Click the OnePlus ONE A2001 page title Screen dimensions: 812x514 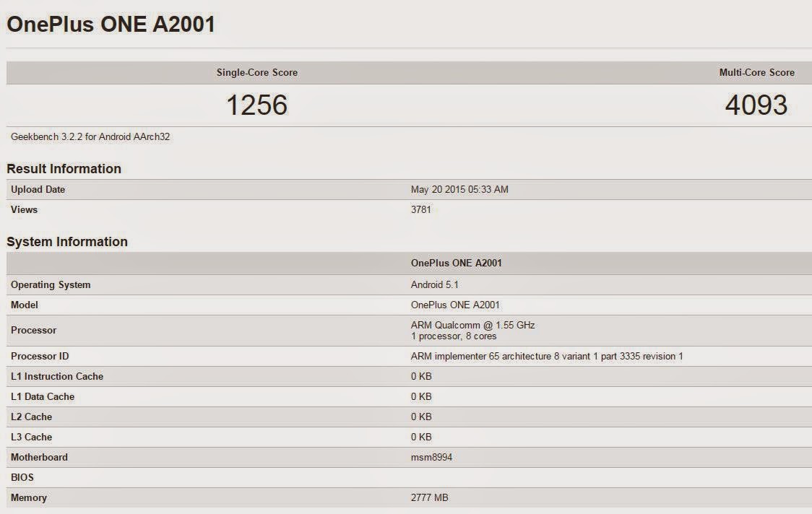point(111,24)
